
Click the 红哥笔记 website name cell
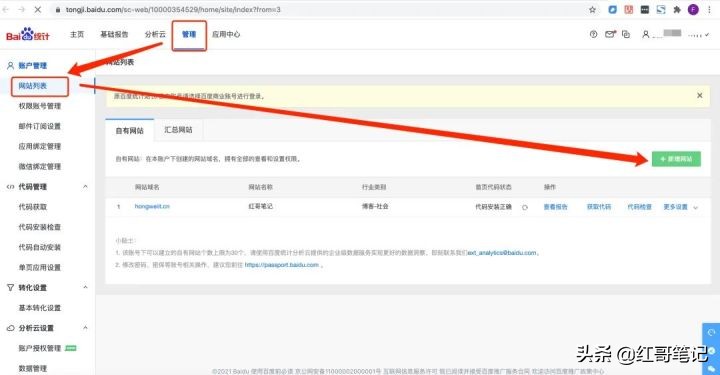pos(260,207)
